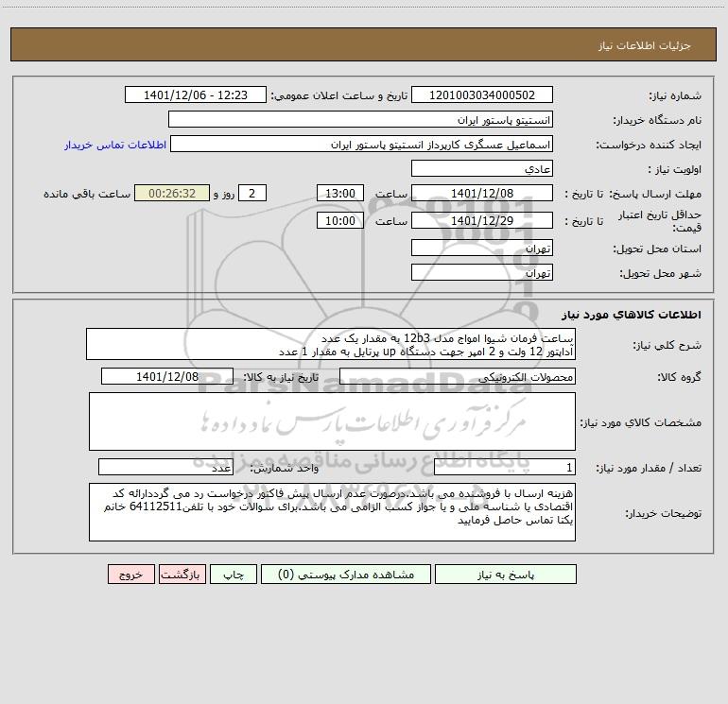Click the empty مشخصات کالای مورد نیاز box
Viewport: 728px width, 704px height.
pos(332,421)
